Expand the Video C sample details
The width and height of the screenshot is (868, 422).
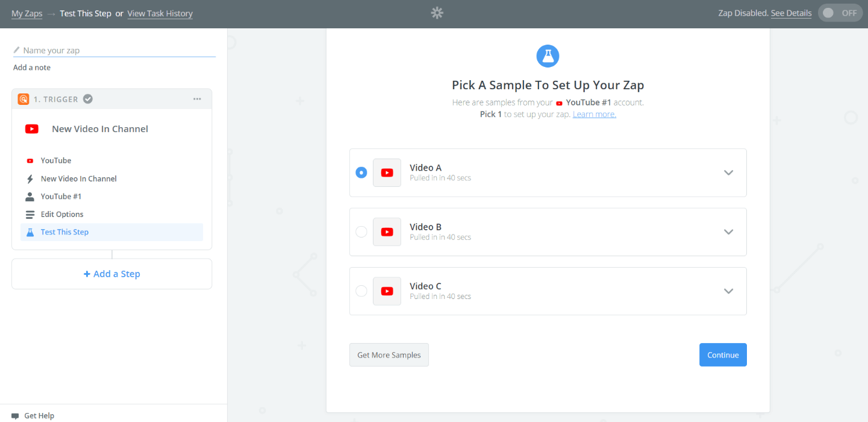click(x=728, y=291)
